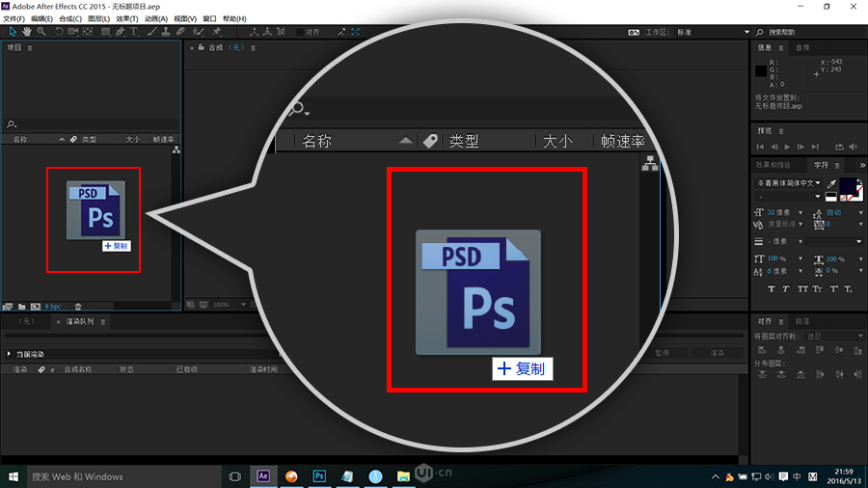
Task: Open the 效果(T) menu
Action: point(126,19)
